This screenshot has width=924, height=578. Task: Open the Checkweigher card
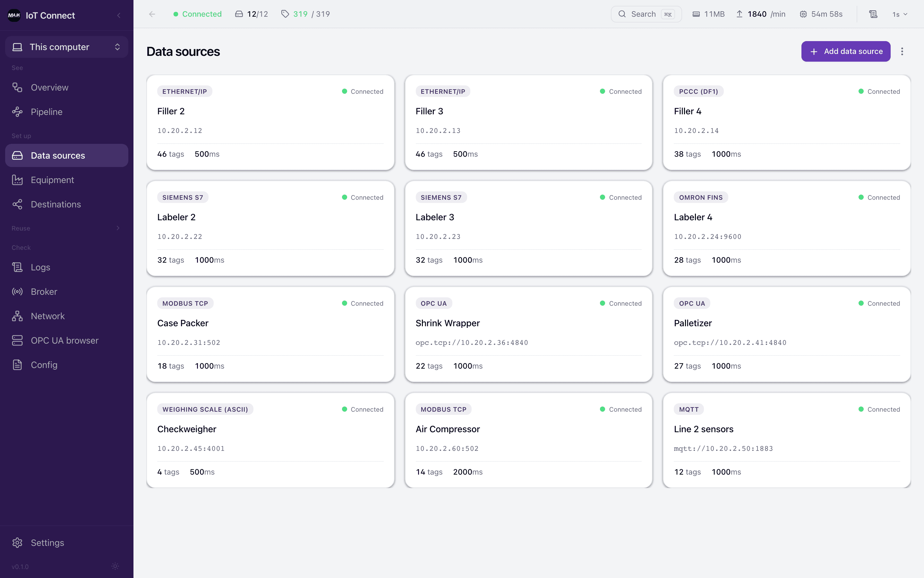pos(270,440)
